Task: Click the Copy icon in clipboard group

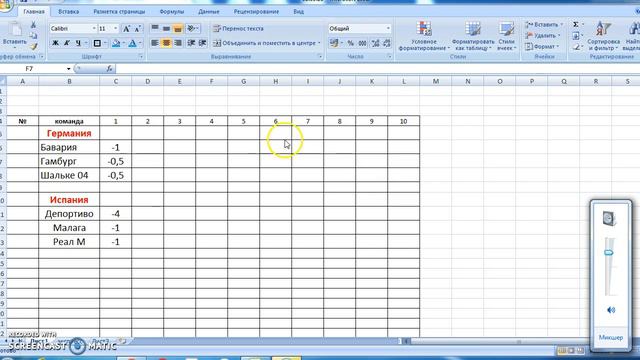Action: coord(33,36)
